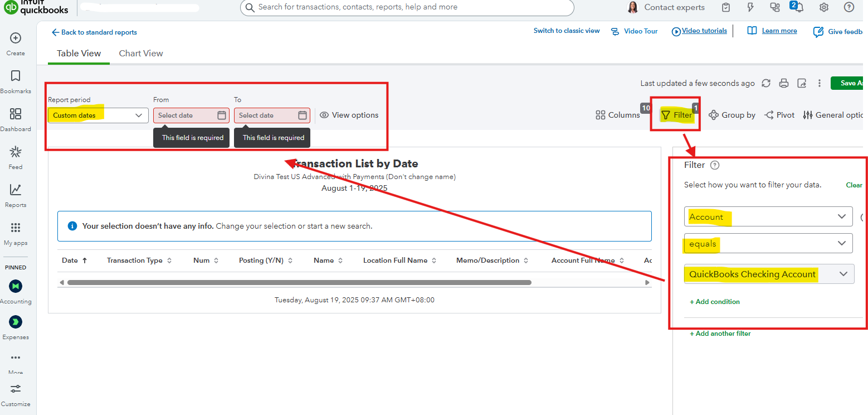The width and height of the screenshot is (868, 415).
Task: Open the Help question mark icon
Action: tap(849, 7)
